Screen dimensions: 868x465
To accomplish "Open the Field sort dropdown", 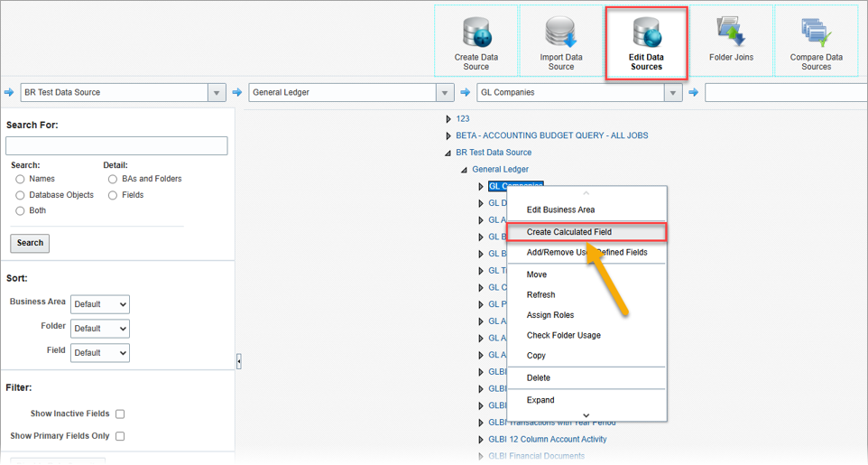I will pyautogui.click(x=100, y=353).
